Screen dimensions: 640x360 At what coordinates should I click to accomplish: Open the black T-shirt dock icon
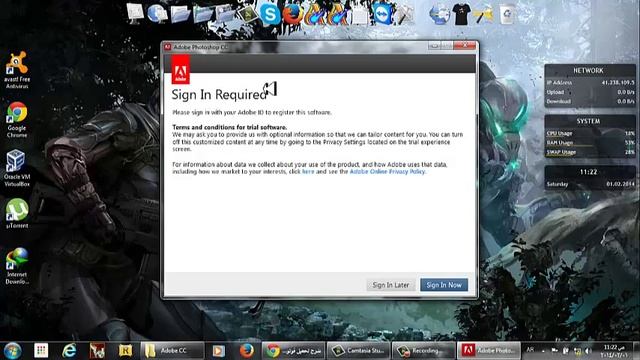[x=462, y=15]
